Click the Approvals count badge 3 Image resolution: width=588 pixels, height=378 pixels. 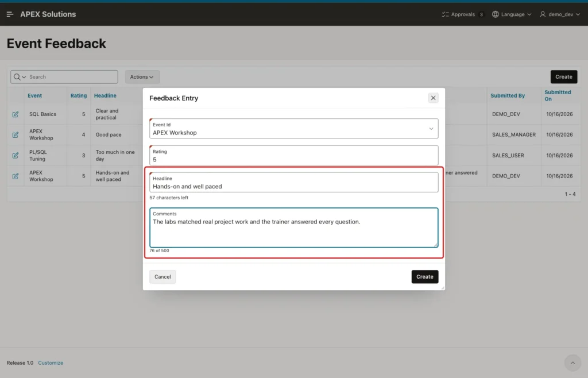[x=481, y=14]
